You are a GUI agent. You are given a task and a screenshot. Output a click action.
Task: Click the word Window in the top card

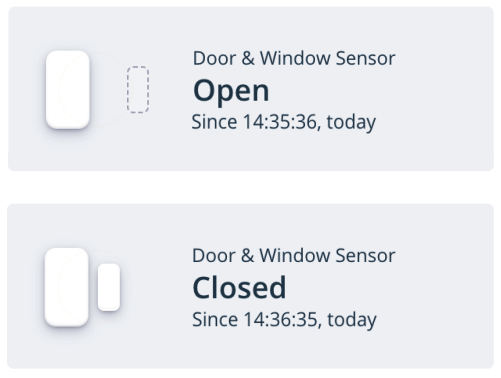click(x=295, y=58)
